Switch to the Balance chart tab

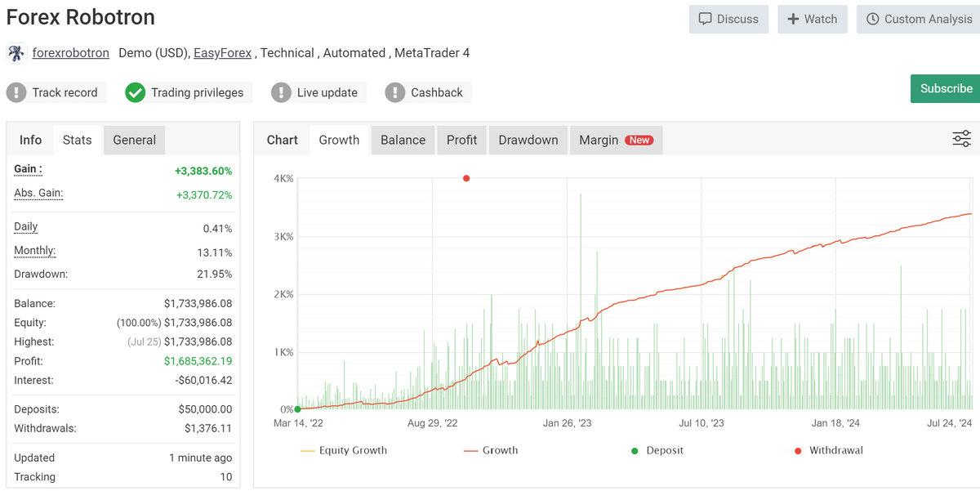(403, 140)
